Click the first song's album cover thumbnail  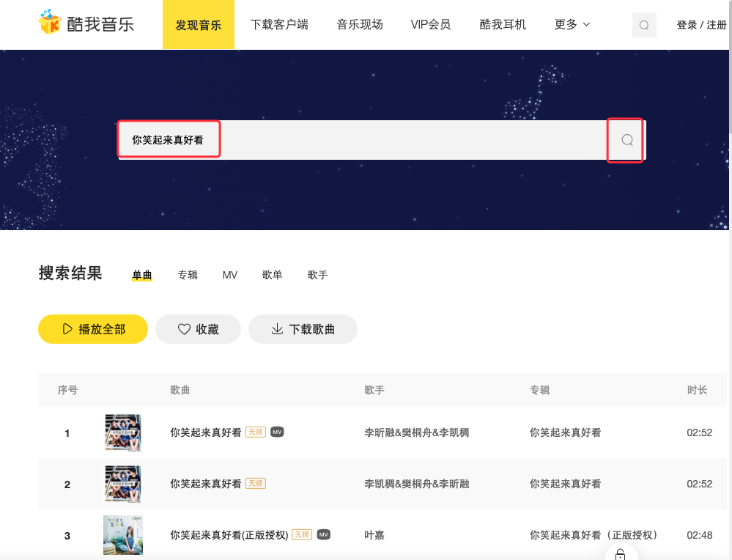click(122, 432)
